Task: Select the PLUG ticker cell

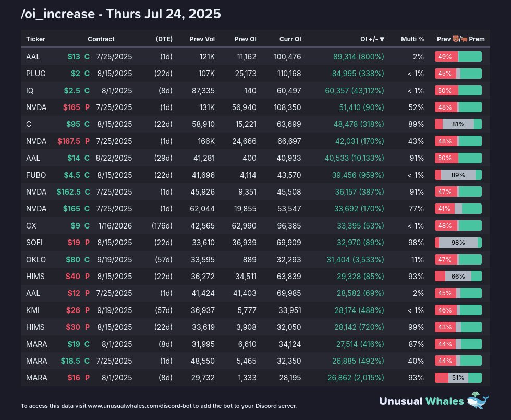Action: point(36,74)
